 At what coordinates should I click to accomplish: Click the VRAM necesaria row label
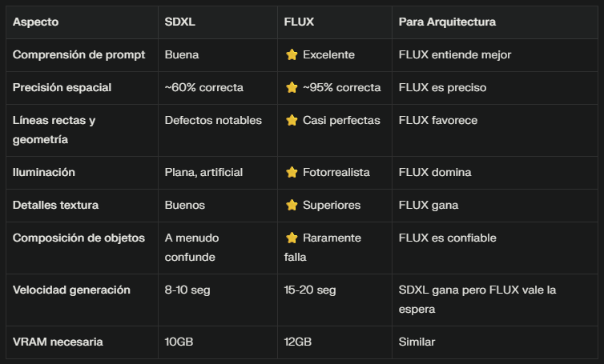[58, 342]
